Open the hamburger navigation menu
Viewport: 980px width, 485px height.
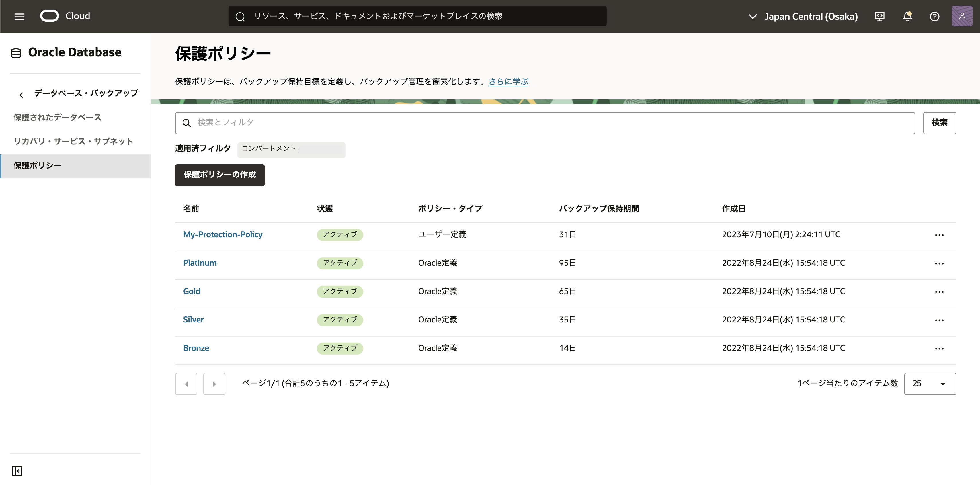pos(19,16)
